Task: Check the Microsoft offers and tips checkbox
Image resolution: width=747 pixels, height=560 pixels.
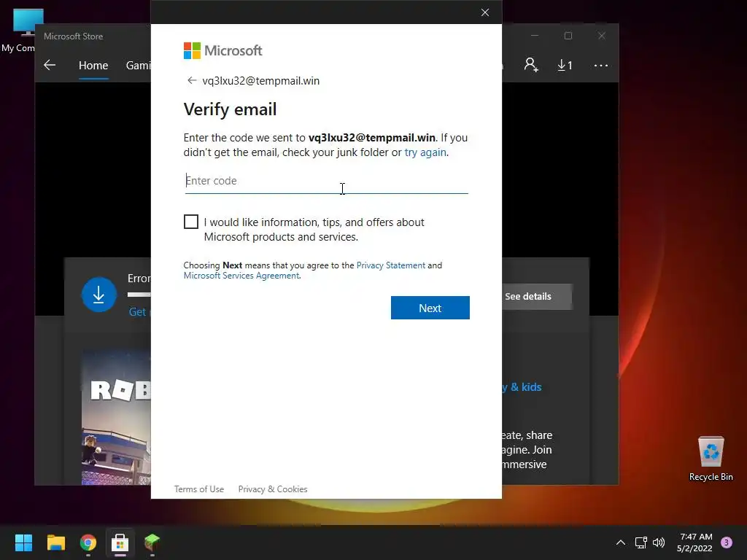Action: (191, 222)
